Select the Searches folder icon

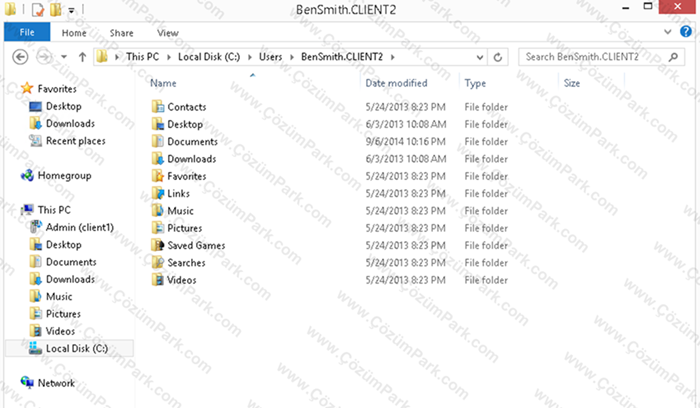(158, 262)
